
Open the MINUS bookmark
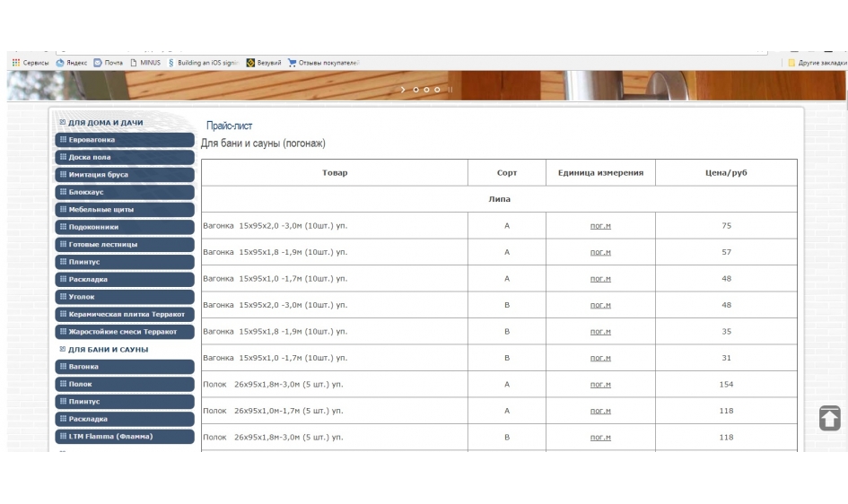pos(145,63)
